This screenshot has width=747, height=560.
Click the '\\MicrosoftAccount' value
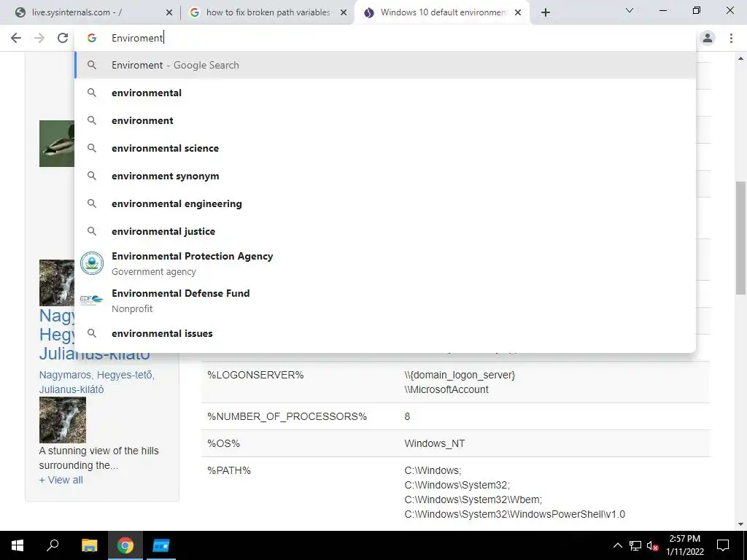tap(446, 390)
